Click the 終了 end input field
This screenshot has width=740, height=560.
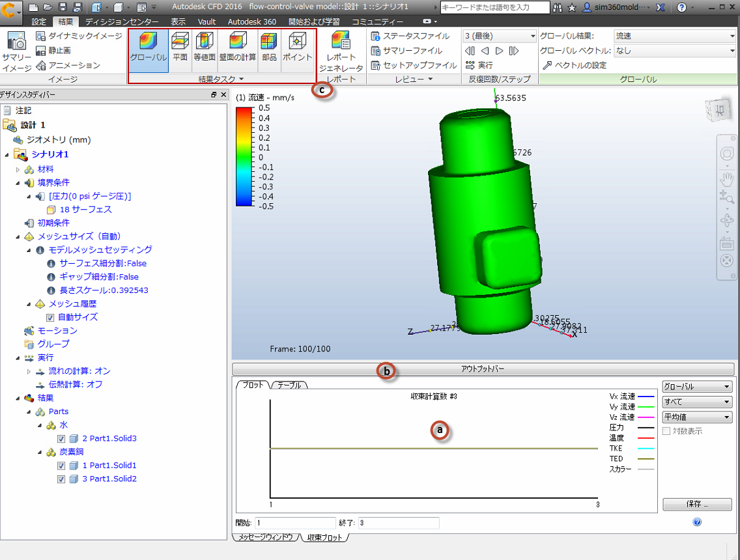click(x=398, y=523)
